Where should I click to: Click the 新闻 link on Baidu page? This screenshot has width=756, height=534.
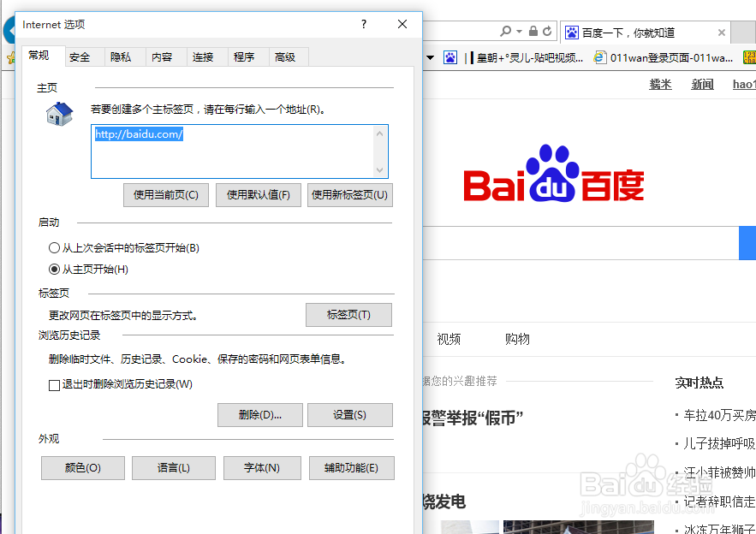(702, 85)
